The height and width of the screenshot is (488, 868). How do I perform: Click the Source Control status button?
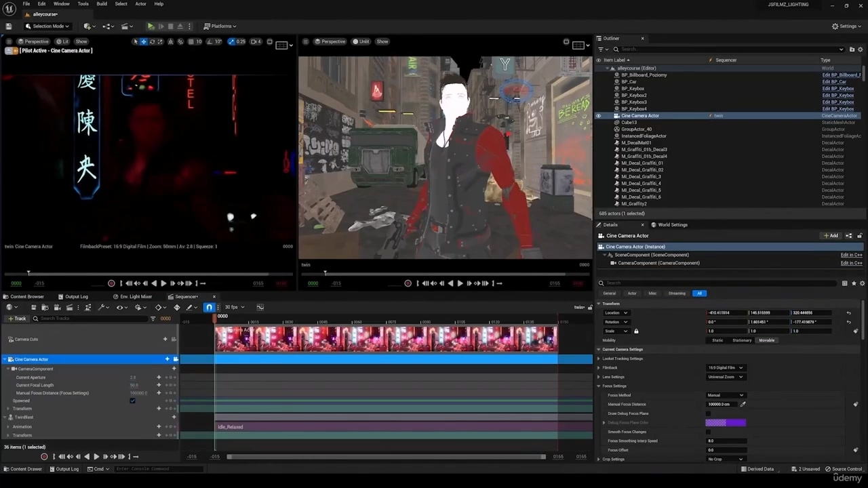pos(843,469)
